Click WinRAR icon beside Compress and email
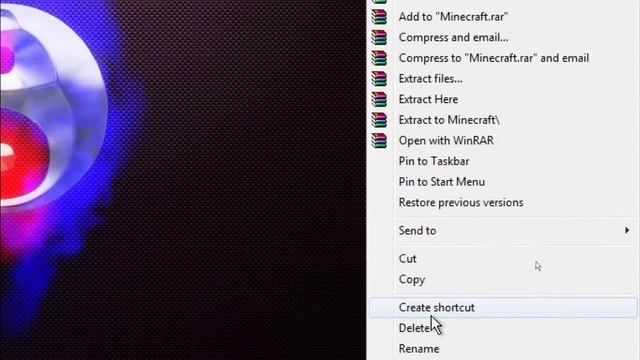Viewport: 640px width, 360px height. pos(379,38)
